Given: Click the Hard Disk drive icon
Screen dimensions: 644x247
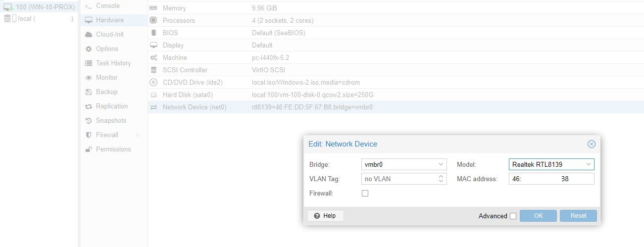Looking at the screenshot, I should [153, 95].
